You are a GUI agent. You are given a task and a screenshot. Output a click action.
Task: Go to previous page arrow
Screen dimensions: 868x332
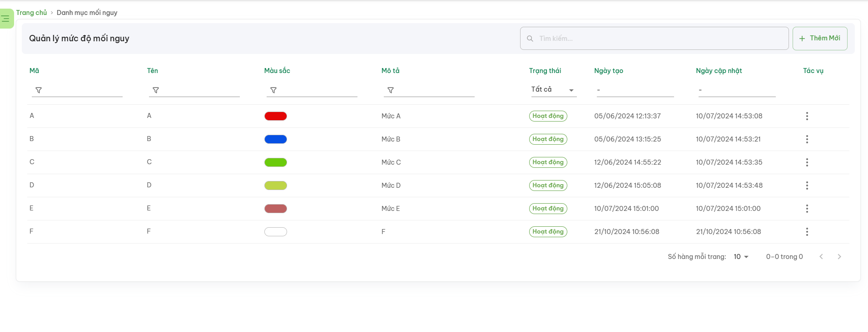821,257
